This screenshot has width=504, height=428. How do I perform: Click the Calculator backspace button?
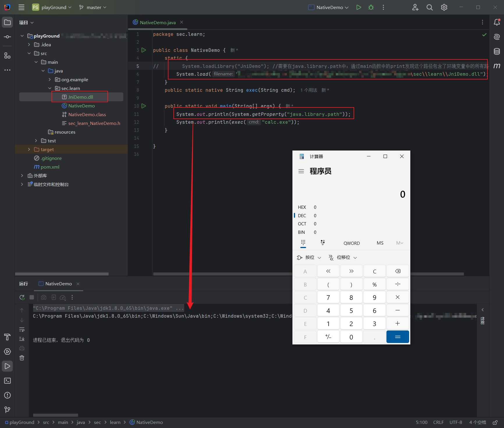coord(397,271)
